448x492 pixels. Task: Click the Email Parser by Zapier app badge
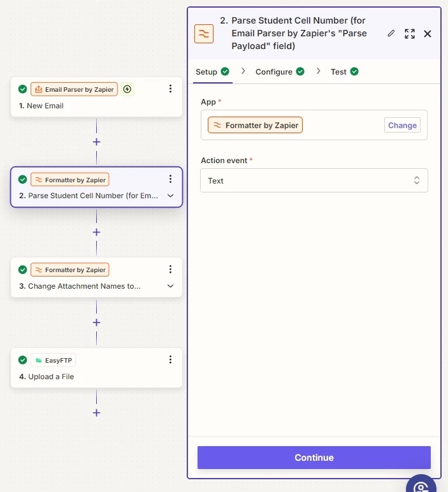[x=74, y=89]
